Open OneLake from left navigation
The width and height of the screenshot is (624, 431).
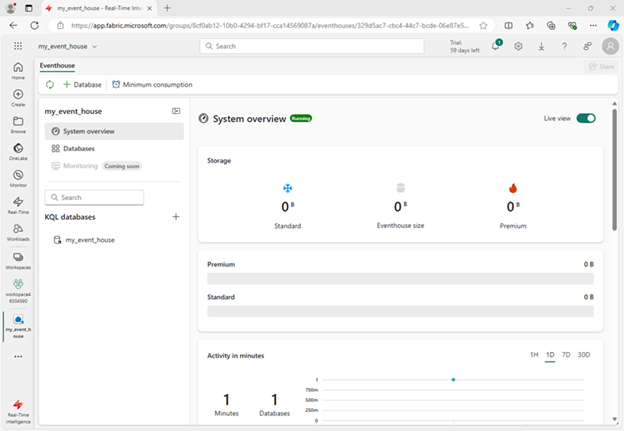(x=18, y=148)
